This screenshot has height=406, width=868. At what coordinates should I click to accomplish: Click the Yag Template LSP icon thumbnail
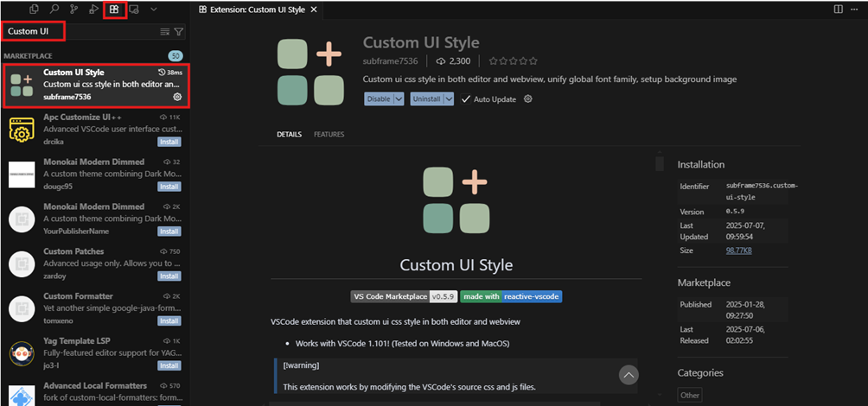click(22, 354)
